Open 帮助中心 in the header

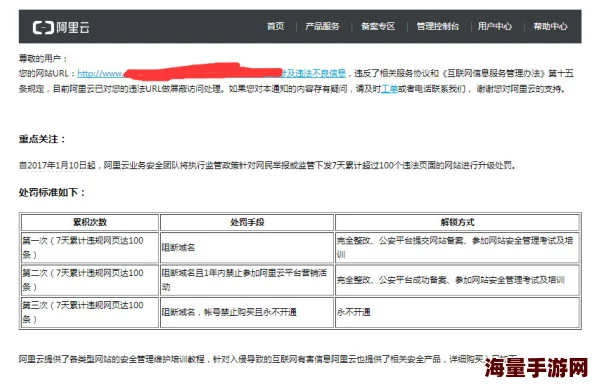pos(550,26)
